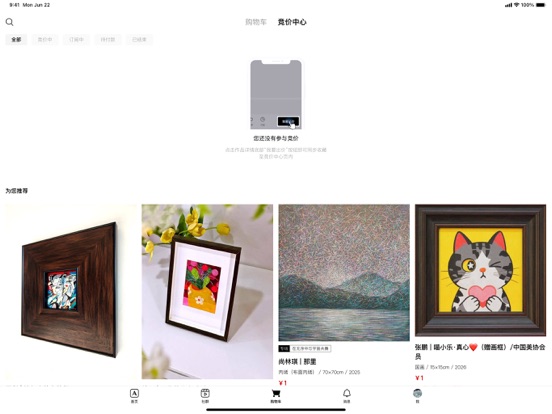
Task: Filter by the last status chip
Action: point(139,39)
